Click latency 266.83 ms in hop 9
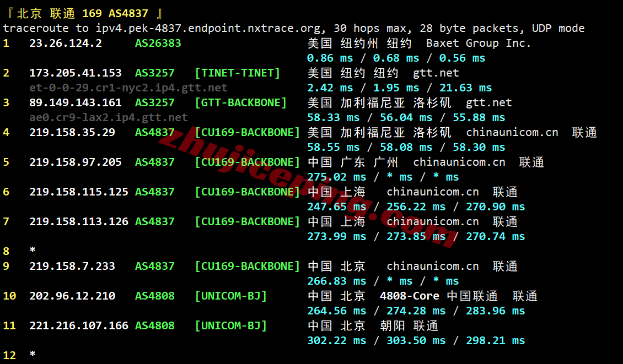Image resolution: width=623 pixels, height=364 pixels. point(336,281)
